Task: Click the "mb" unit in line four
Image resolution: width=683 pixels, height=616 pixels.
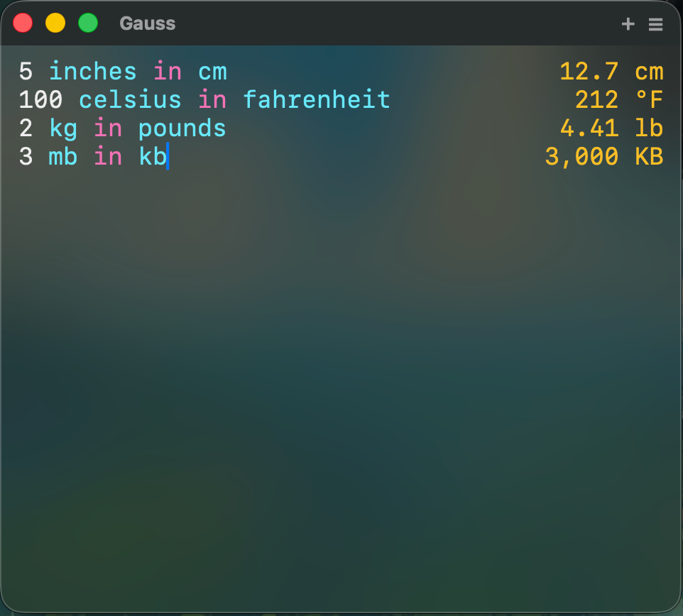Action: 63,156
